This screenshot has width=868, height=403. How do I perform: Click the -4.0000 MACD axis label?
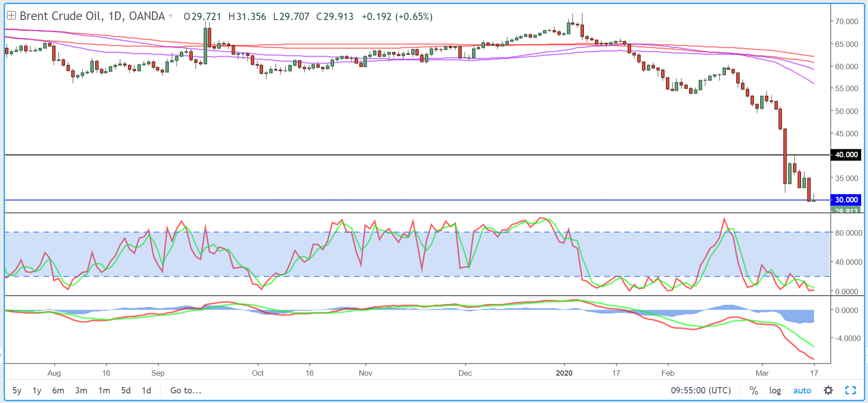[848, 338]
